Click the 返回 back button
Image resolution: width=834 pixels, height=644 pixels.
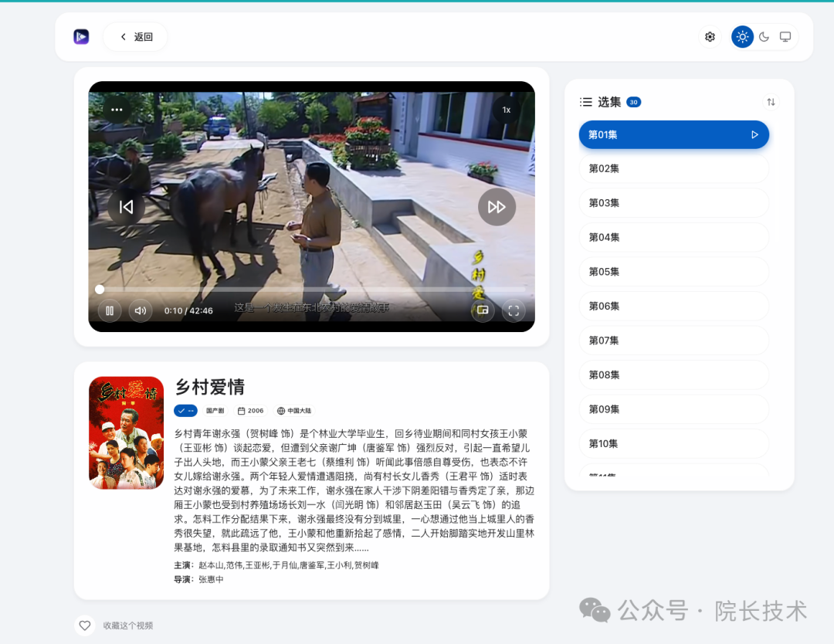coord(134,36)
